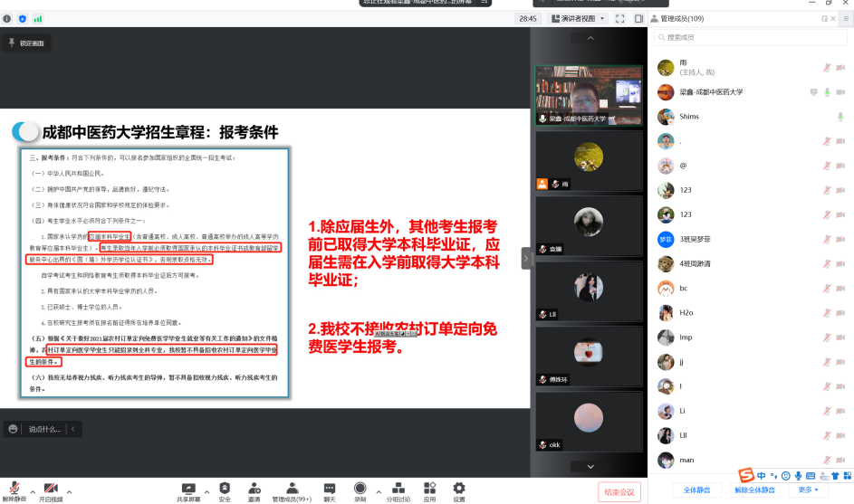This screenshot has width=854, height=504.
Task: Click the Sogou soft keyboard icon
Action: click(811, 476)
